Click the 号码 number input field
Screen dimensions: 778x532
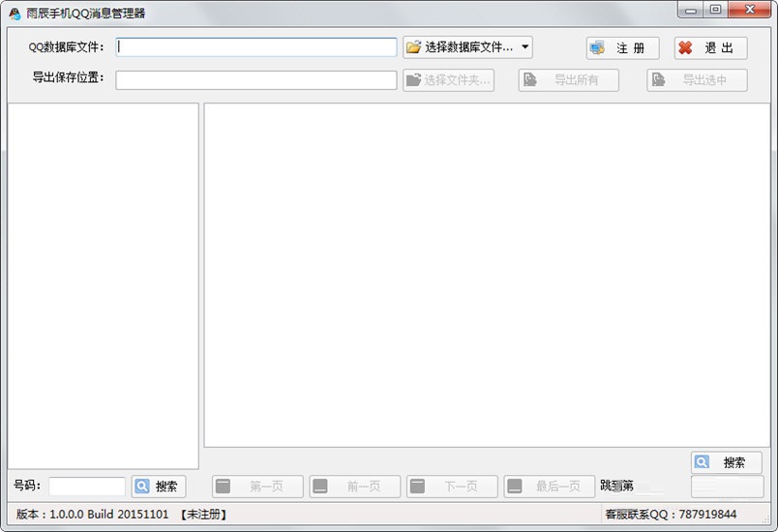pyautogui.click(x=87, y=486)
